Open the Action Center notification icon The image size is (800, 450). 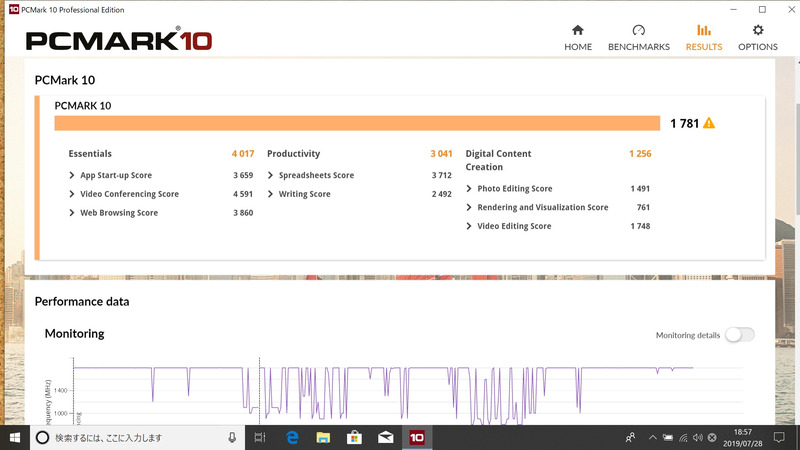tap(779, 437)
